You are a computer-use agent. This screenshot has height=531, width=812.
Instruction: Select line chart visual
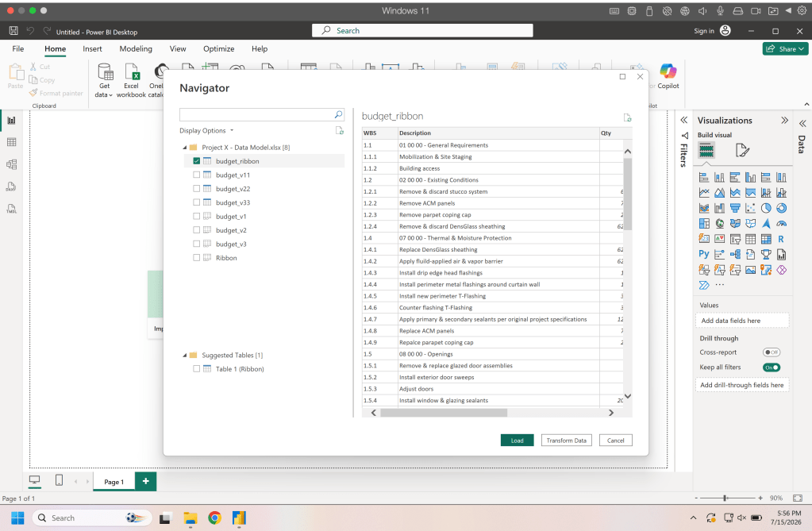point(704,193)
